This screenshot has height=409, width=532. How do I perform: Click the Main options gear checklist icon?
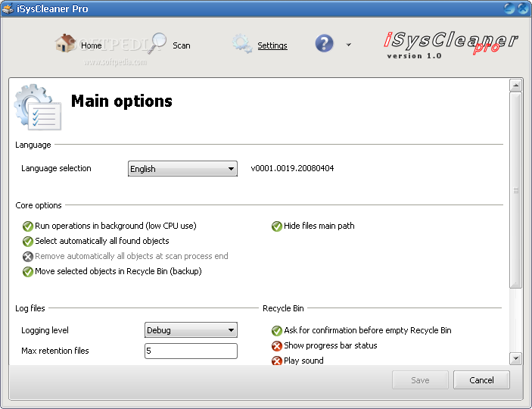38,108
